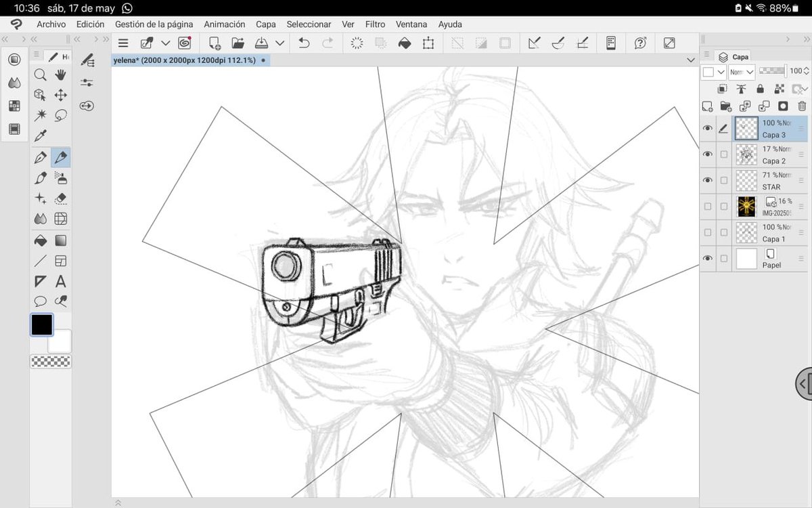Open the hamburger menu in command bar
This screenshot has height=508, width=812.
point(123,43)
